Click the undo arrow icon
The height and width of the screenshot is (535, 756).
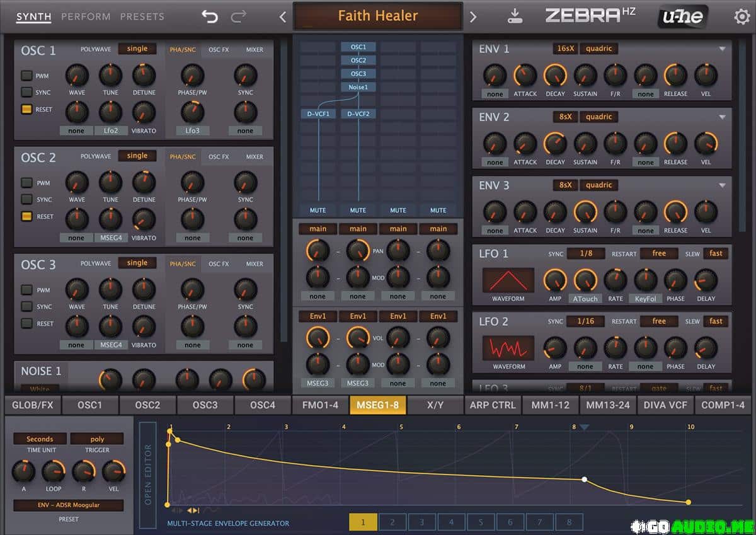210,16
